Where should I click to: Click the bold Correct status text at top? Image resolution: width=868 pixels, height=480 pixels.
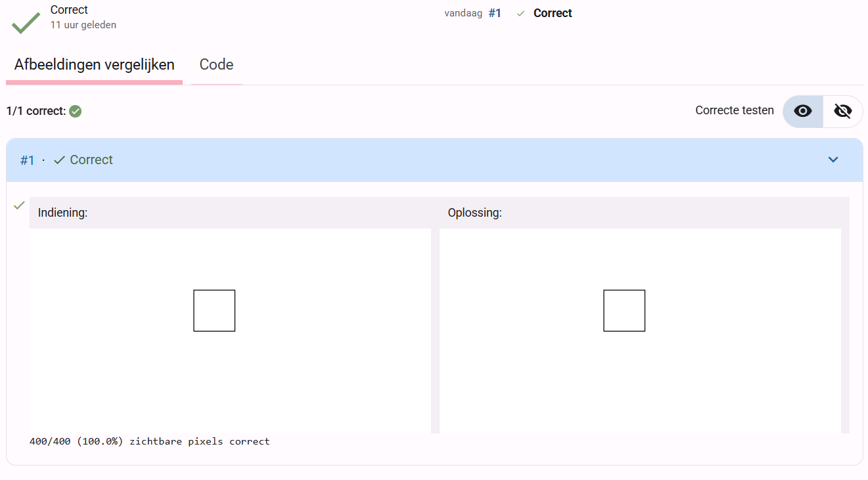click(553, 13)
